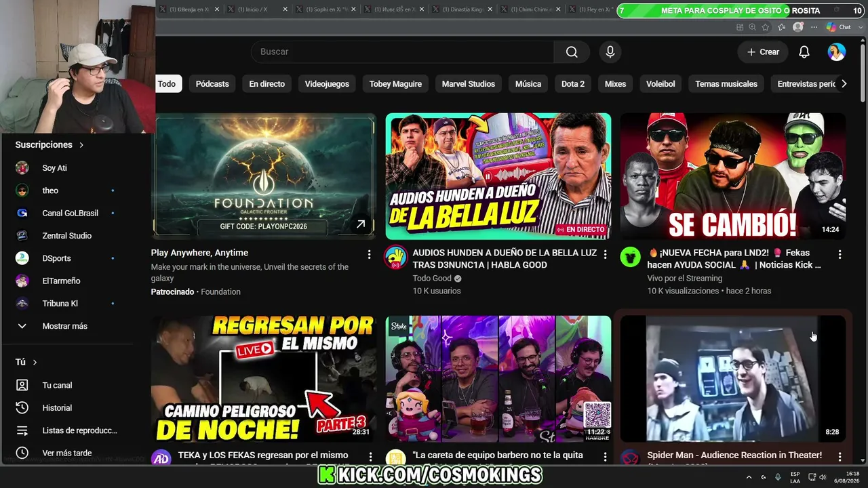
Task: Select the Voleibol filter chip
Action: (660, 84)
